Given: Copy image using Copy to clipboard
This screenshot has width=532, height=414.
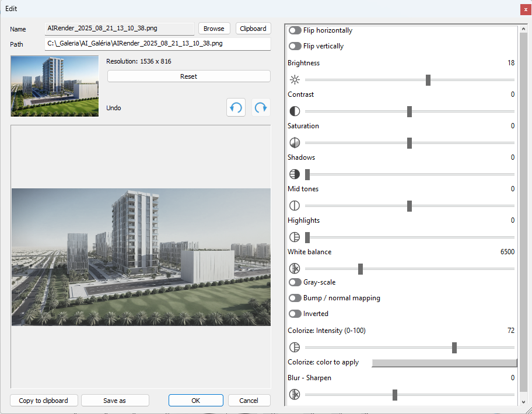Looking at the screenshot, I should [44, 401].
